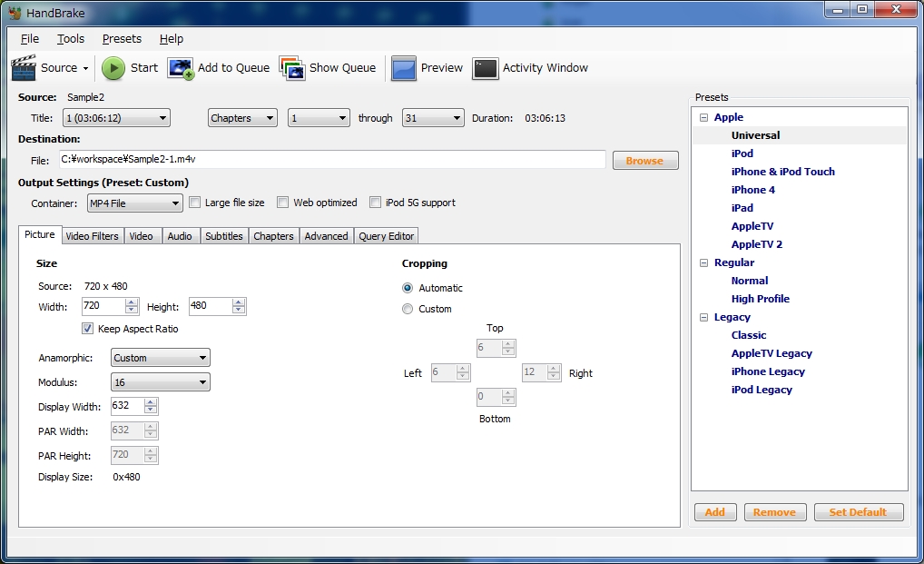This screenshot has height=564, width=924.
Task: Click the Activity Window terminal icon
Action: point(486,68)
